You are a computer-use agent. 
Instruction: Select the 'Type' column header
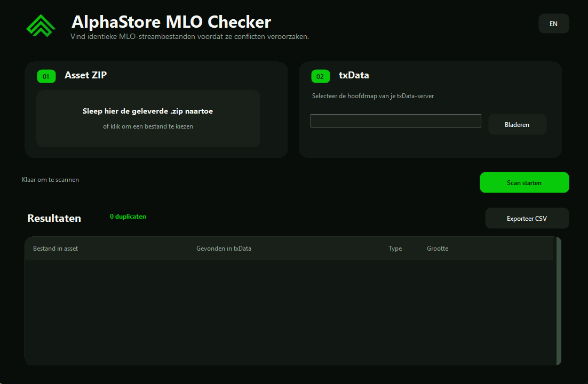coord(395,249)
